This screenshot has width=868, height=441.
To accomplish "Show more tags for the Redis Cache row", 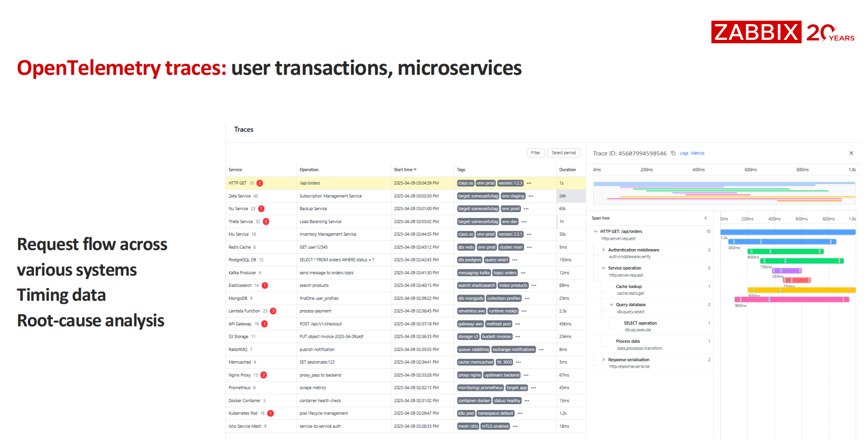I will [529, 247].
